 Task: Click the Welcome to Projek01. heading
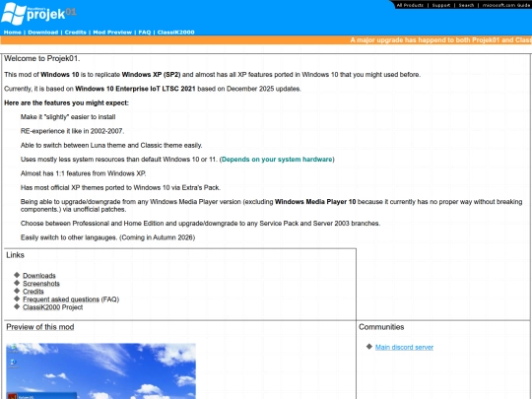pyautogui.click(x=42, y=58)
